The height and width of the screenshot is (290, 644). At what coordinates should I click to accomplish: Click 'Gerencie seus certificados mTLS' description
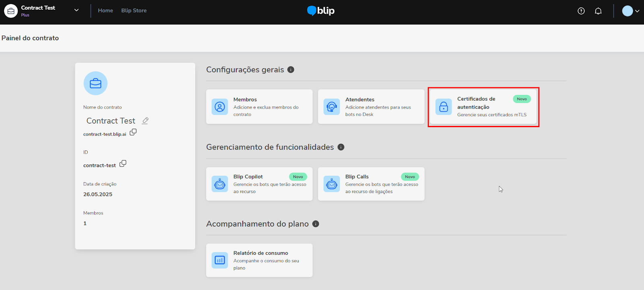[492, 115]
